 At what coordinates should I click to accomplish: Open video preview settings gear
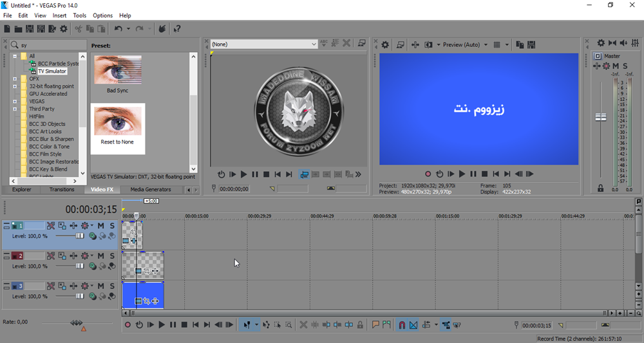(x=385, y=44)
